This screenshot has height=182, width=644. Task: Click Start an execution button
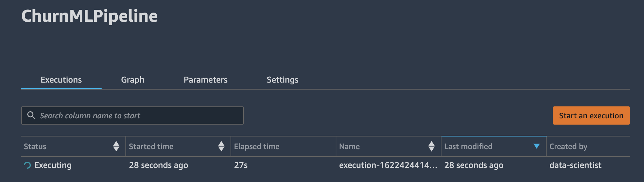tap(591, 115)
